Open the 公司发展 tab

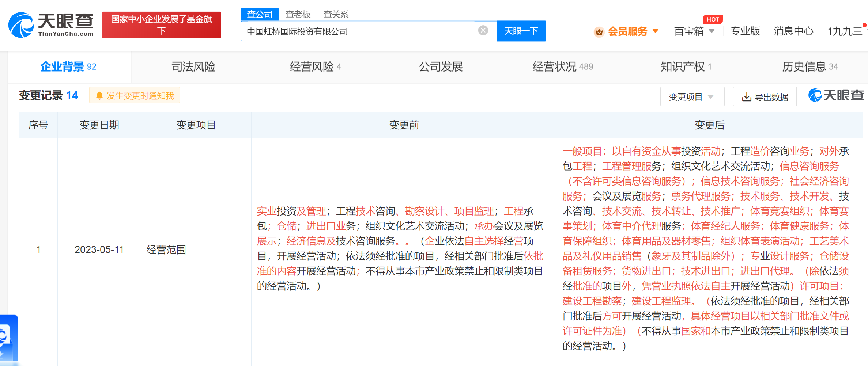click(x=441, y=67)
